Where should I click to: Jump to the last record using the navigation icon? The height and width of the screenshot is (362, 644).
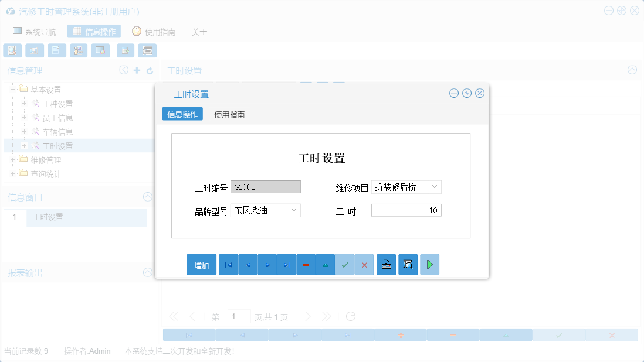tap(286, 264)
